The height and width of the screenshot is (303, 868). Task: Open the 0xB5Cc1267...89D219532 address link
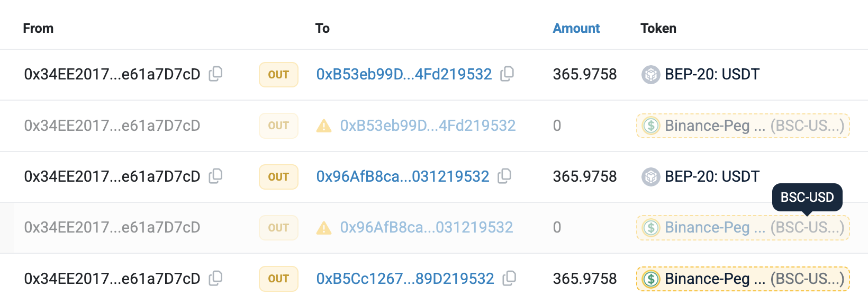[405, 279]
